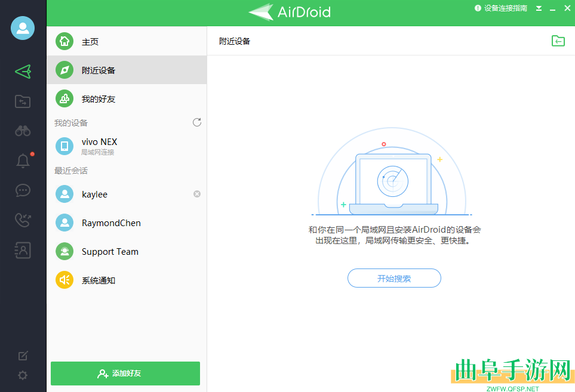
Task: Open the title bar dropdown menu arrow
Action: [539, 8]
